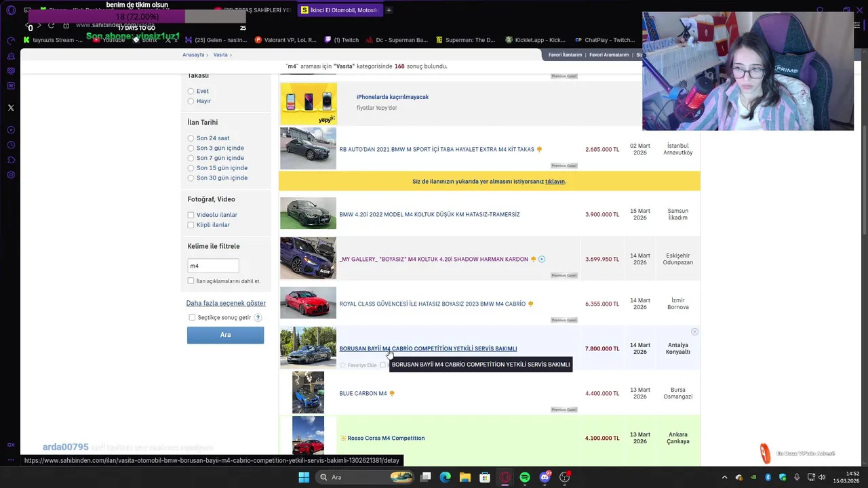The width and height of the screenshot is (868, 488).
Task: Toggle Seçtikçe sonuç getir checkbox
Action: (x=192, y=317)
